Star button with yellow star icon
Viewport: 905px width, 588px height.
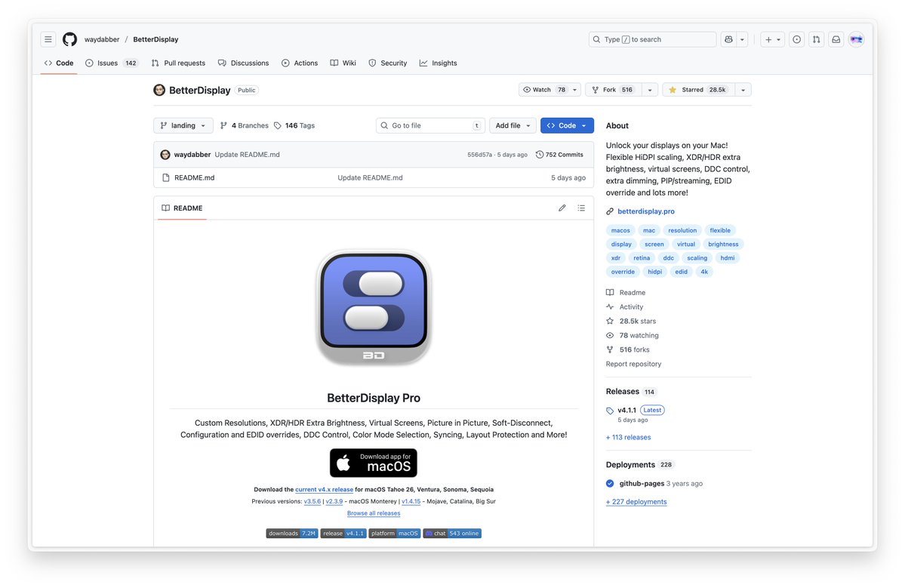pos(698,90)
